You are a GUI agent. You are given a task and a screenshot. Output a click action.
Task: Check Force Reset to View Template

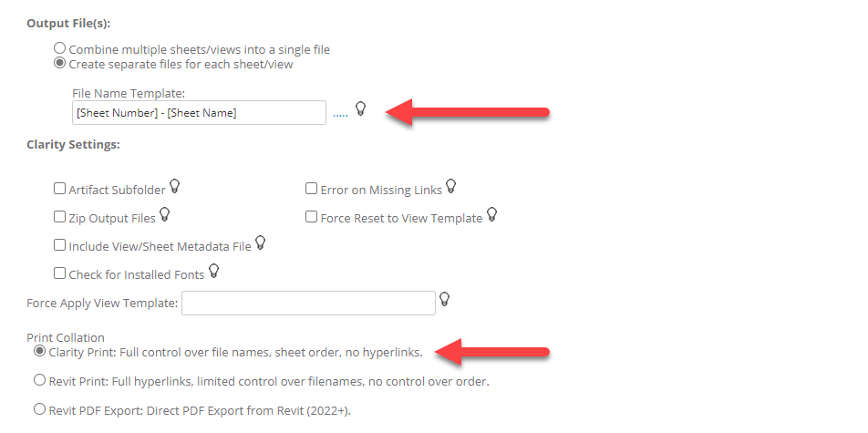tap(312, 218)
